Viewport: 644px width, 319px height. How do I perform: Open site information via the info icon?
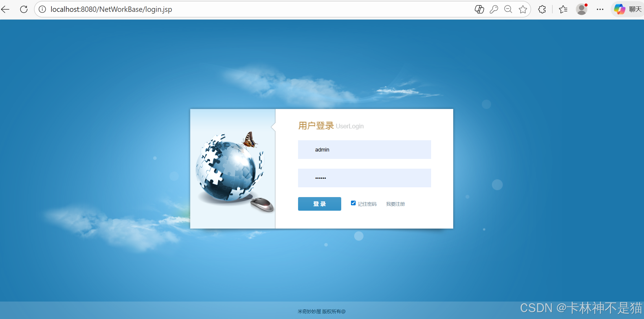click(42, 9)
